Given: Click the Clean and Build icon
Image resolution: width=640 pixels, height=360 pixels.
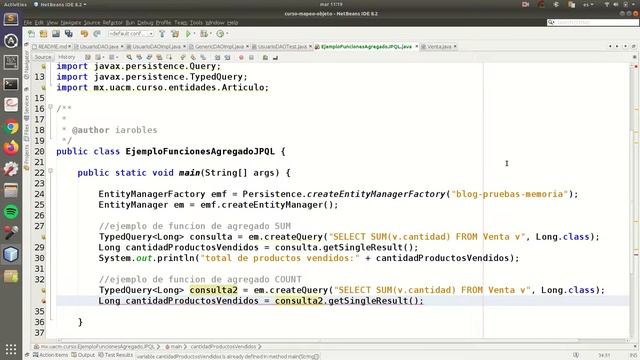Looking at the screenshot, I should [x=175, y=34].
